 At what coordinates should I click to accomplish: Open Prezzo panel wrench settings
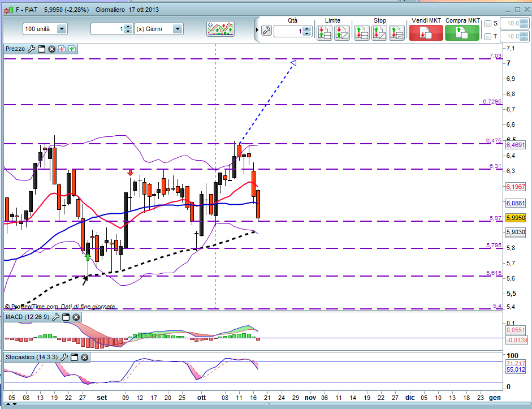coord(31,49)
